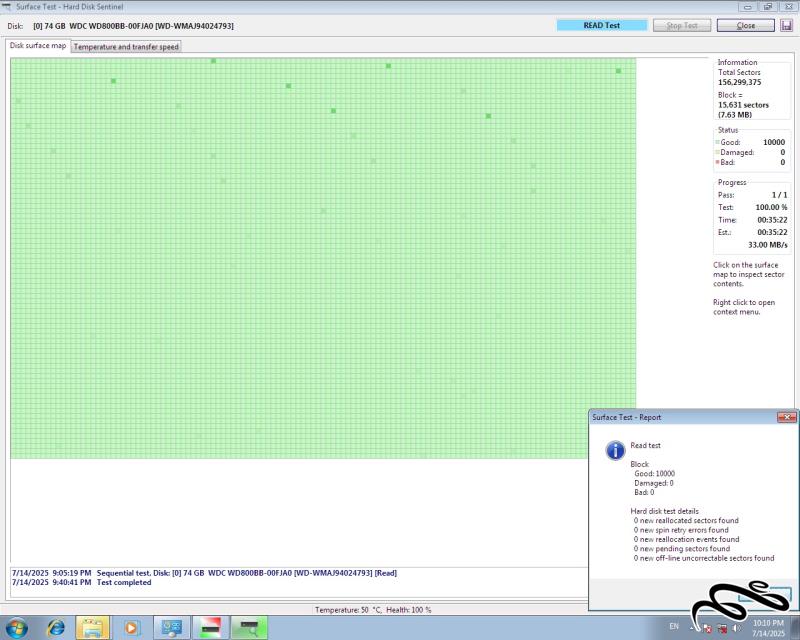
Task: Click '0 new spin retry errors found' line
Action: coord(681,530)
